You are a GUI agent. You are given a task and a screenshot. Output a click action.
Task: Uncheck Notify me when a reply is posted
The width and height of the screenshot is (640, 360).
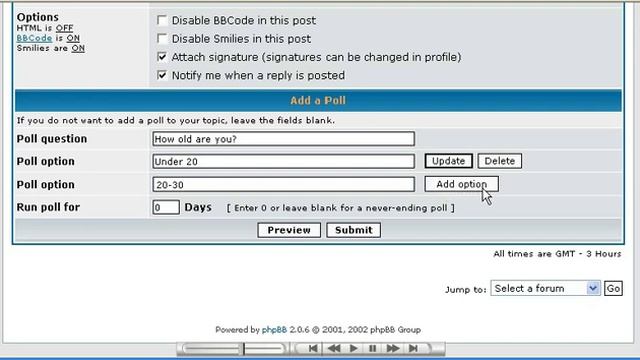[162, 75]
